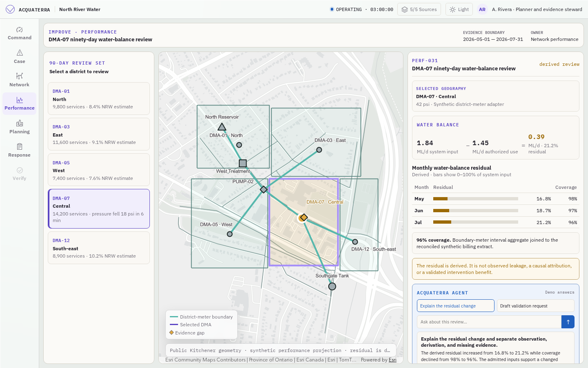Focus the Ask about this review input
588x368 pixels.
coord(489,322)
